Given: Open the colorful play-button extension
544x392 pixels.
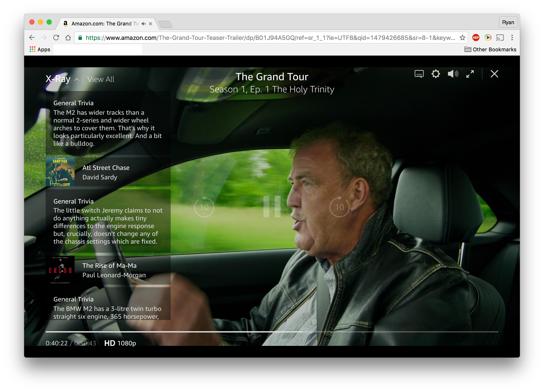Looking at the screenshot, I should pos(488,38).
